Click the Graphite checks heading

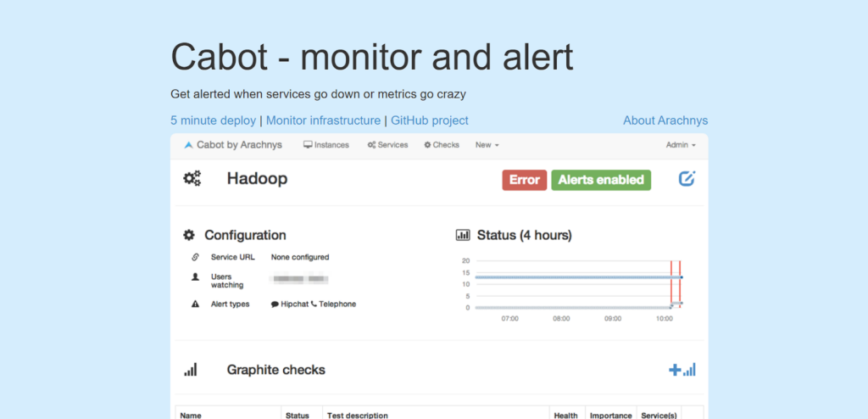pos(275,370)
